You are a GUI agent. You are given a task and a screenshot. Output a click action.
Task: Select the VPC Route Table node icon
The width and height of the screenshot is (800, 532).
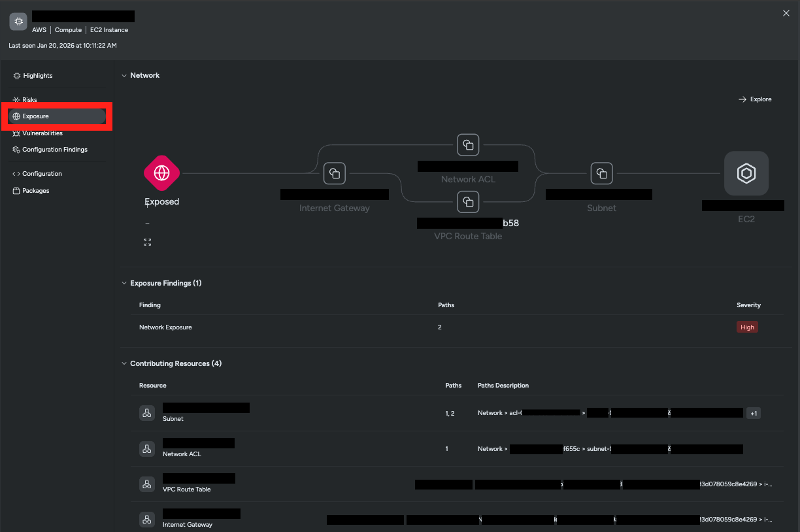pos(468,201)
